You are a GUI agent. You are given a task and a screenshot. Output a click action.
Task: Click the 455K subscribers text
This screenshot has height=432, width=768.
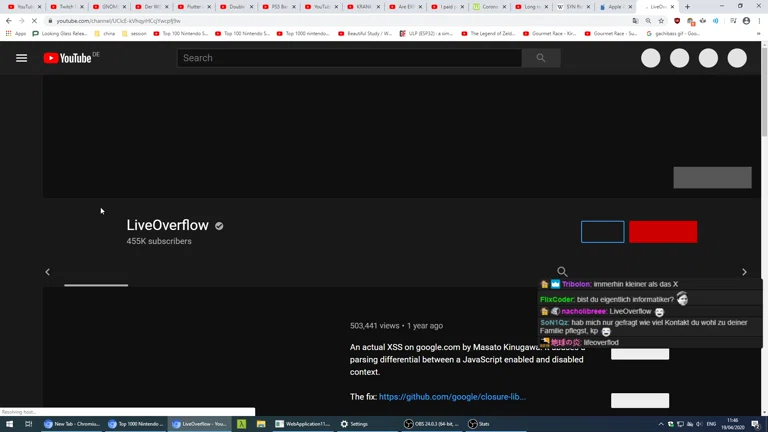(159, 241)
